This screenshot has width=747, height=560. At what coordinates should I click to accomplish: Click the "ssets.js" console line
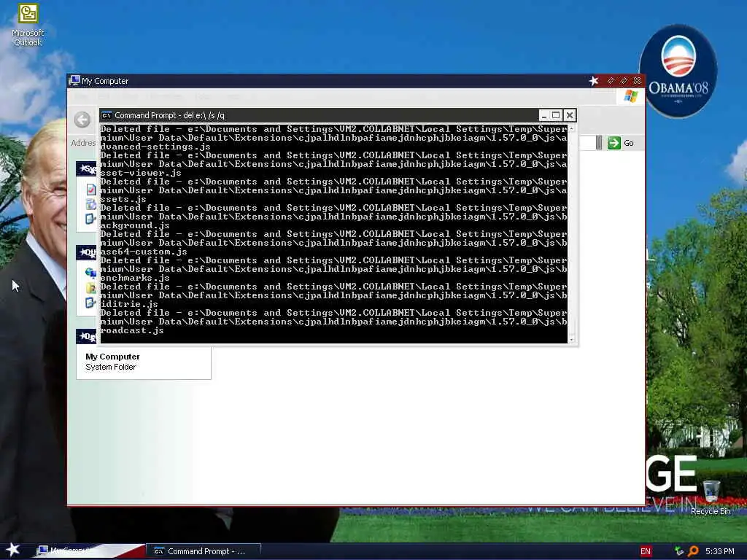click(123, 199)
